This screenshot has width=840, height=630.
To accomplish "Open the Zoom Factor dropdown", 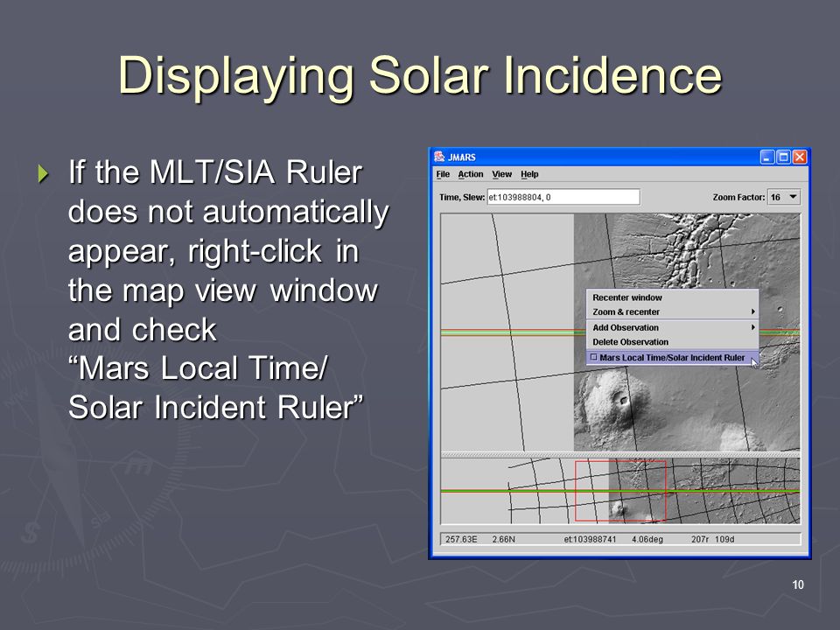I will pos(784,197).
